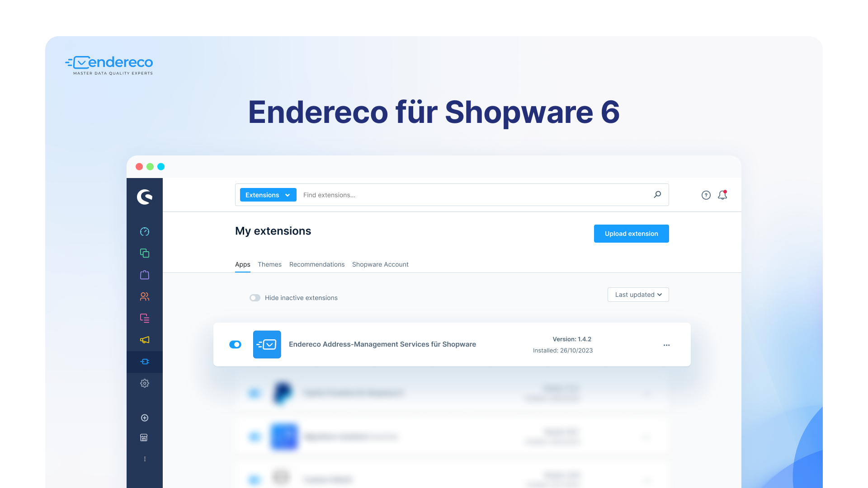
Task: Open the customers/people icon panel
Action: point(145,296)
